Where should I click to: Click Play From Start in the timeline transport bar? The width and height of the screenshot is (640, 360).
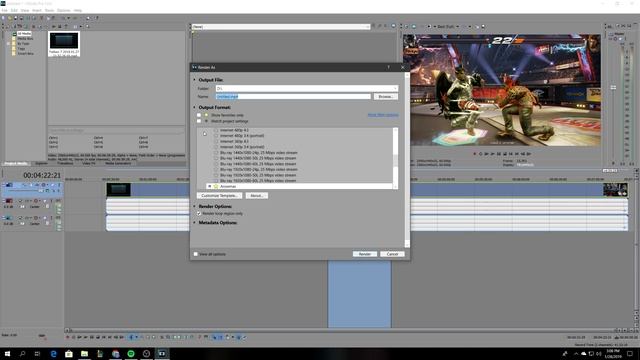(x=80, y=337)
